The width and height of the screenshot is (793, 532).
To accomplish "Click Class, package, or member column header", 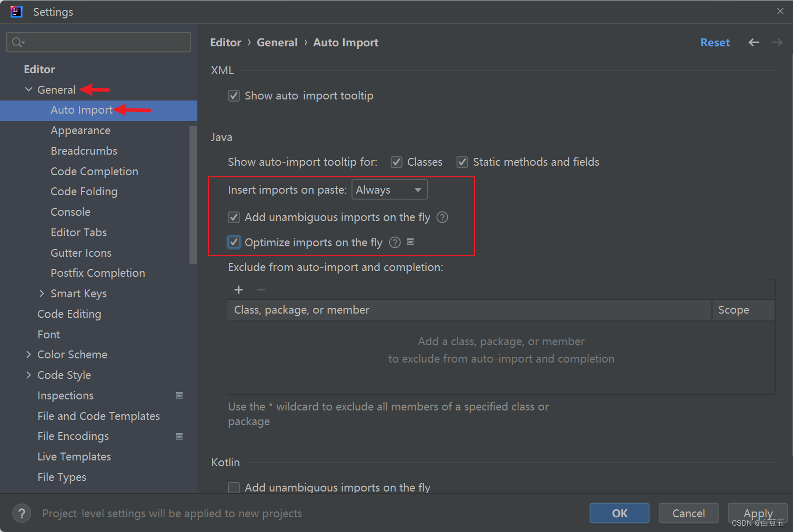I will 469,310.
